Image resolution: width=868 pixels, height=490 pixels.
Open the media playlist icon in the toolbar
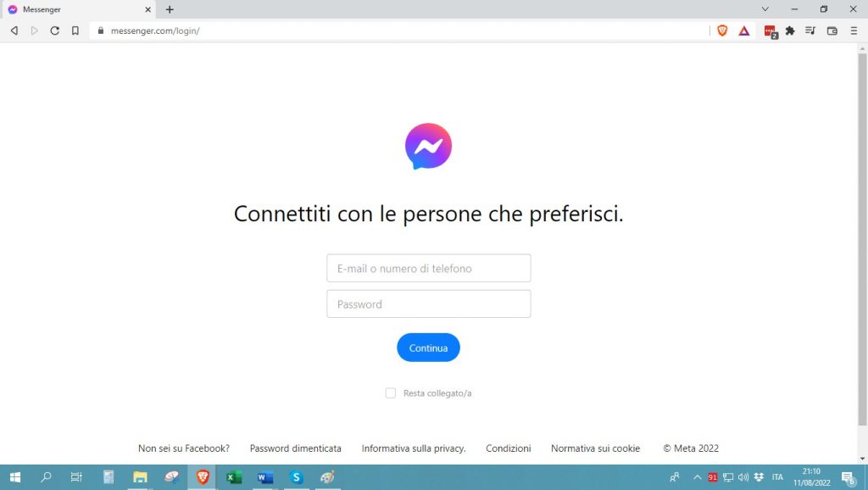click(810, 31)
